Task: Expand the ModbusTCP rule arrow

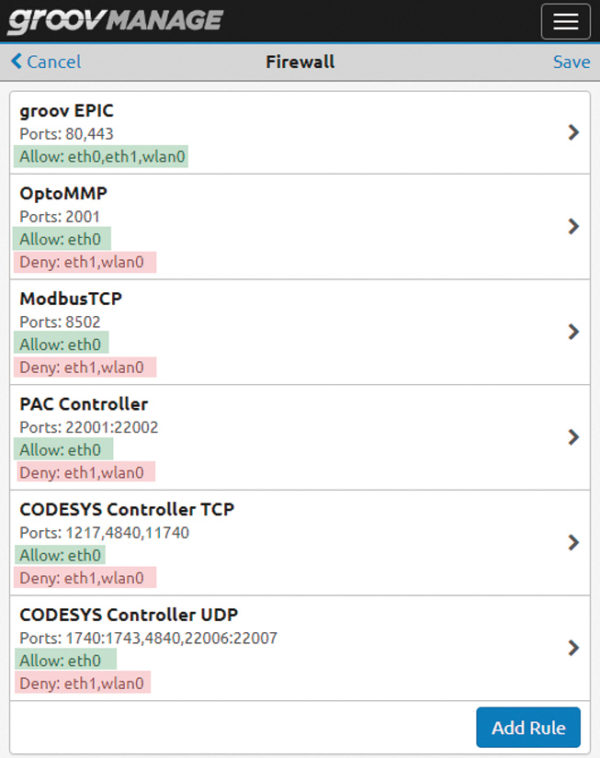Action: [x=573, y=332]
